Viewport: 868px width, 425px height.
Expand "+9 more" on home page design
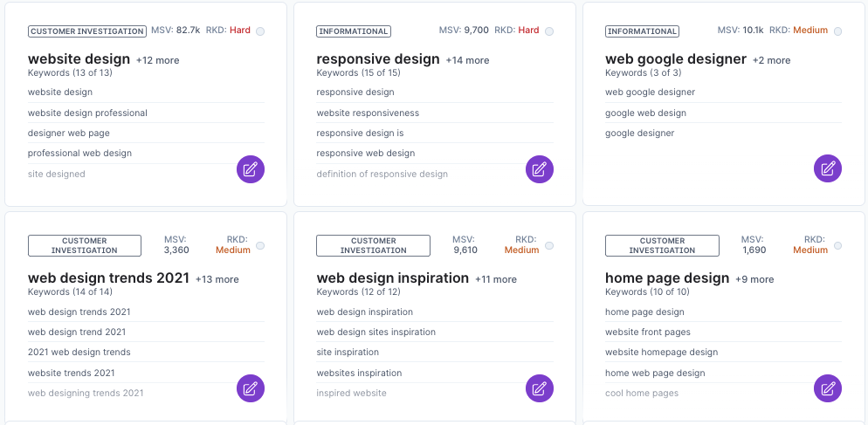click(x=754, y=279)
